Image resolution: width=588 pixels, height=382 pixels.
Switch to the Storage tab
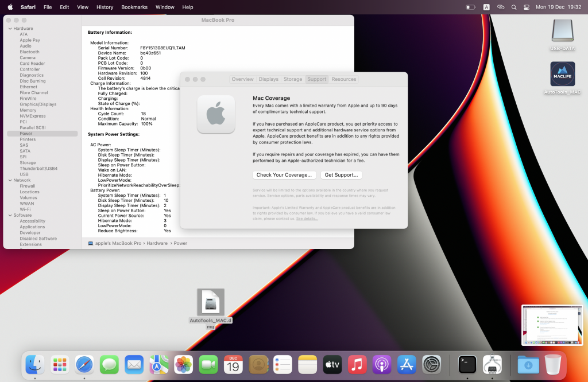293,79
